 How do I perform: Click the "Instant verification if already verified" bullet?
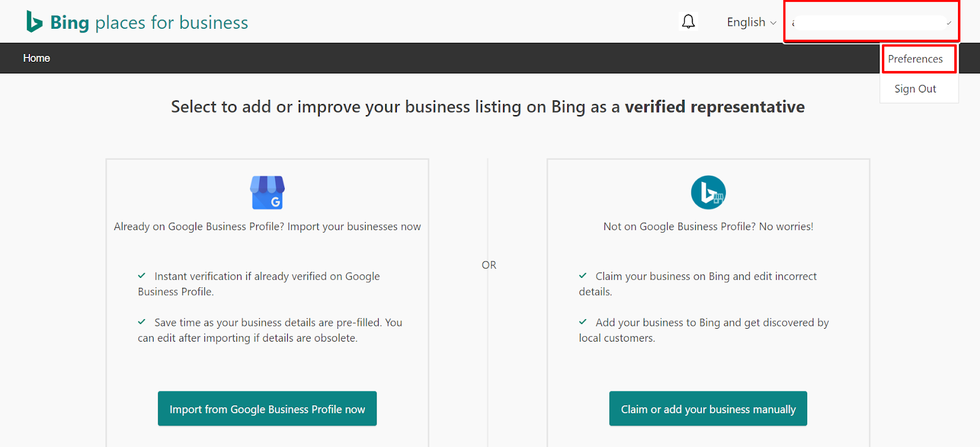point(259,284)
